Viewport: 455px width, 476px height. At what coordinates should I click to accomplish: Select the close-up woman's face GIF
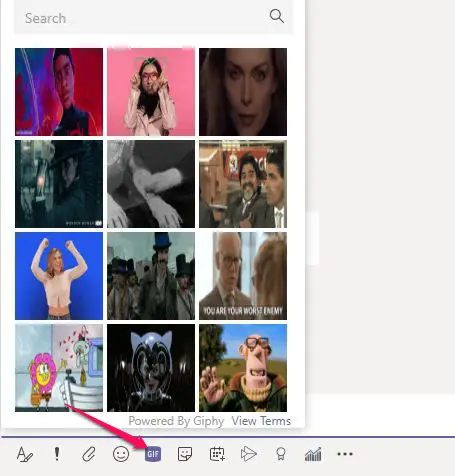pos(243,92)
